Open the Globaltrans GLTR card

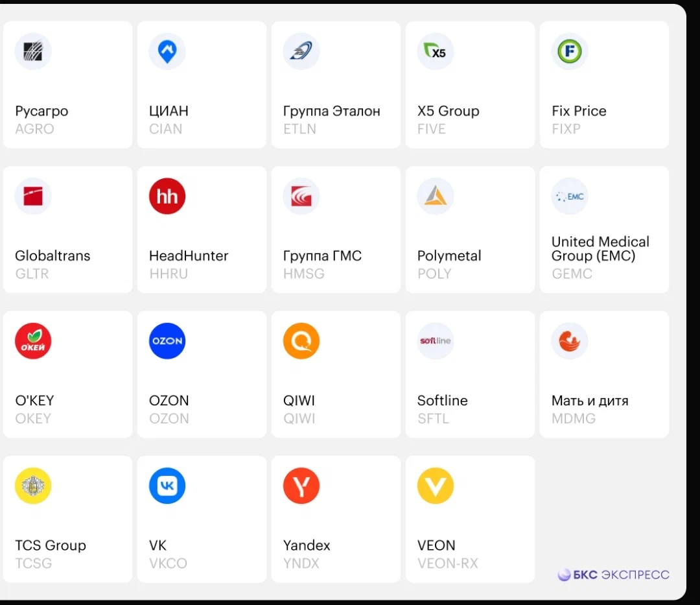[x=68, y=230]
